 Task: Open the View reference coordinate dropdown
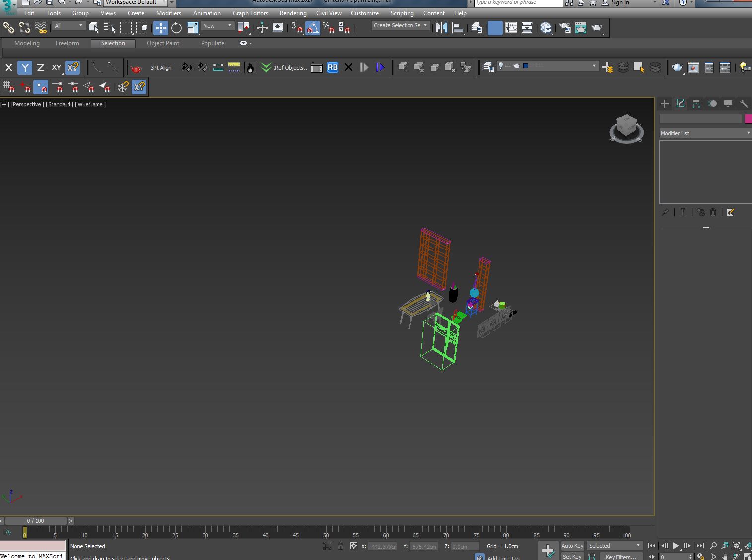coord(217,26)
